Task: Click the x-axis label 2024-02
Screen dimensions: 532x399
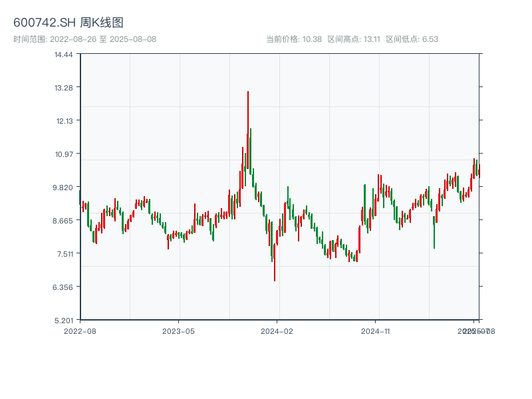Action: 277,331
